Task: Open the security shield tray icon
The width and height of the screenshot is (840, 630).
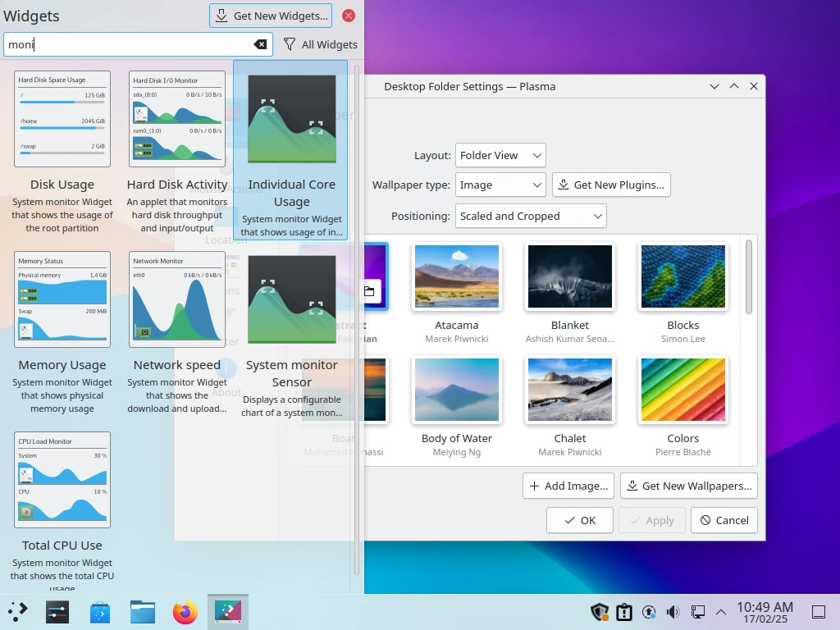Action: 600,612
